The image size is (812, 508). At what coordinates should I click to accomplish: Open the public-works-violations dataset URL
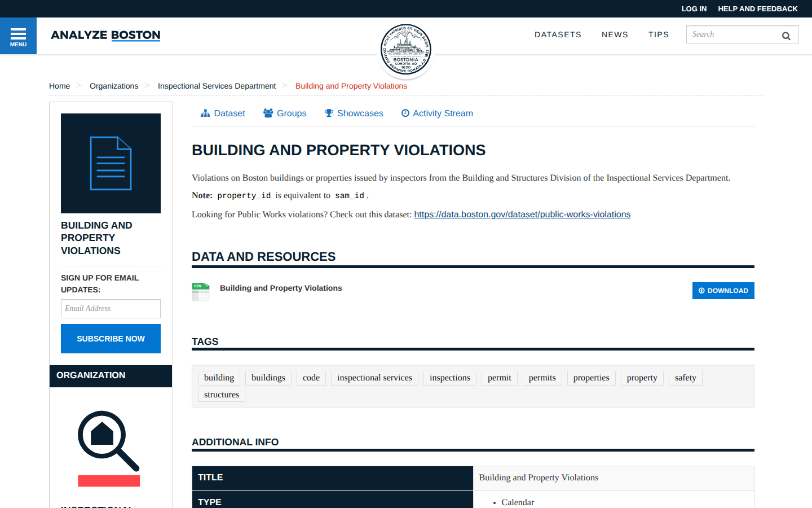522,214
